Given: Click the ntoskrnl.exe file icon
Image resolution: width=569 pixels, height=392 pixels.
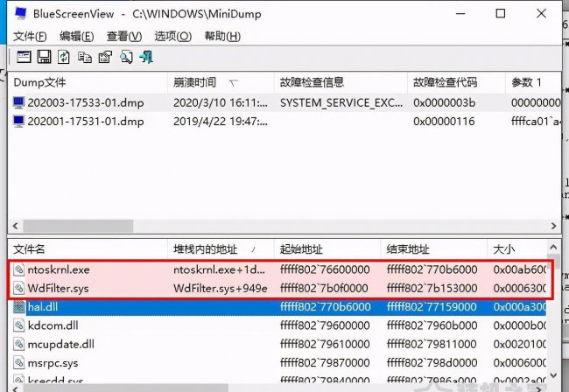Looking at the screenshot, I should click(x=18, y=269).
